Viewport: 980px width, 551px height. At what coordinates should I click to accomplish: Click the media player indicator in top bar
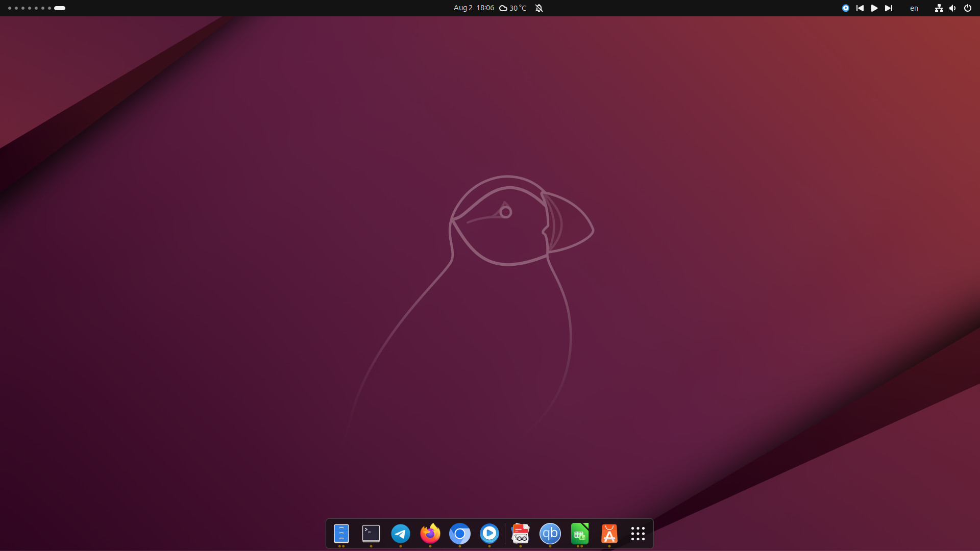[x=846, y=8]
